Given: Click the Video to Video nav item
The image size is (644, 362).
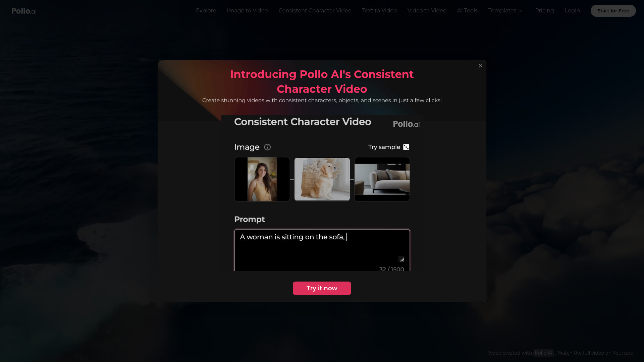Looking at the screenshot, I should tap(427, 11).
